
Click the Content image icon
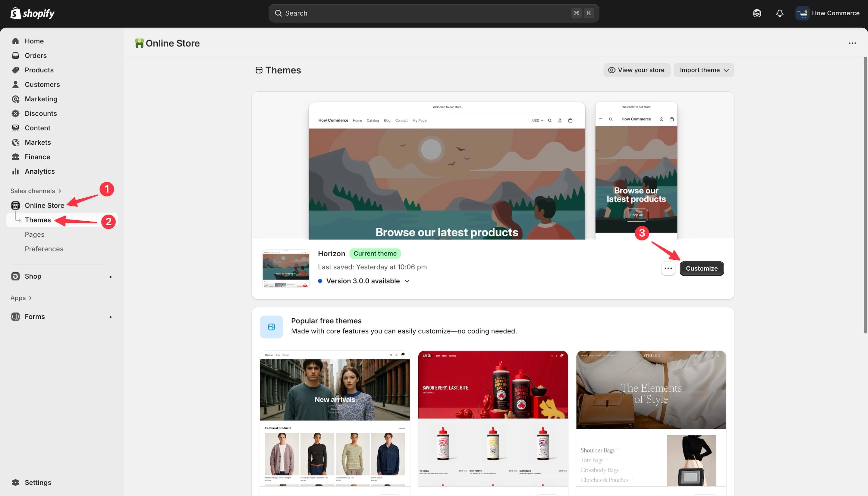point(15,128)
